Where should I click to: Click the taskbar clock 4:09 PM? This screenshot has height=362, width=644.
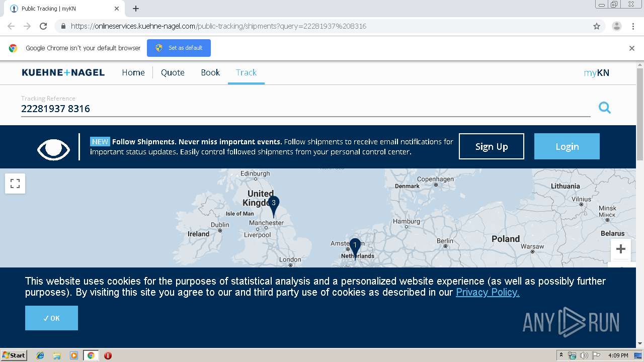click(x=618, y=355)
